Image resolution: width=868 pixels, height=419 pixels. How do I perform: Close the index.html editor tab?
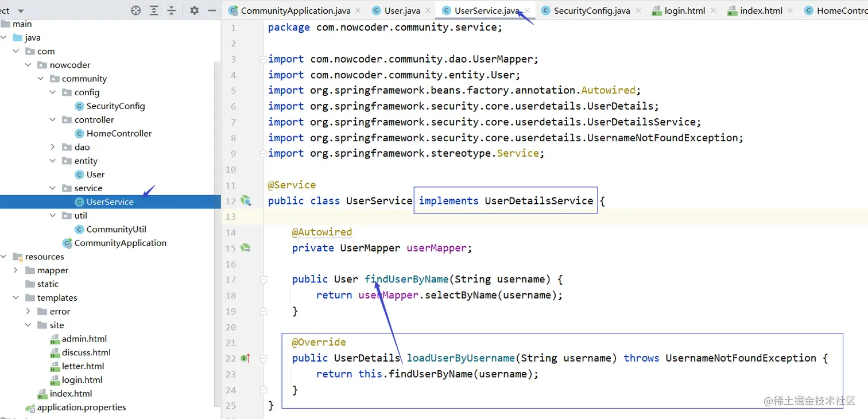point(790,10)
